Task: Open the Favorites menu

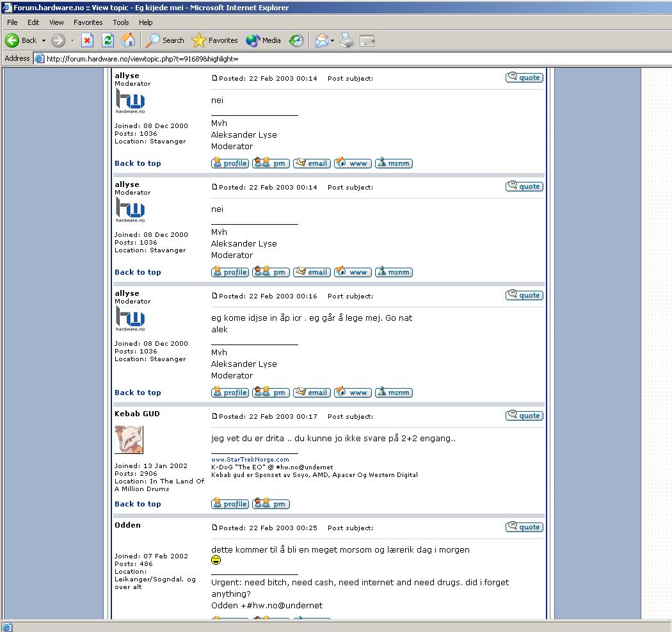Action: (88, 22)
